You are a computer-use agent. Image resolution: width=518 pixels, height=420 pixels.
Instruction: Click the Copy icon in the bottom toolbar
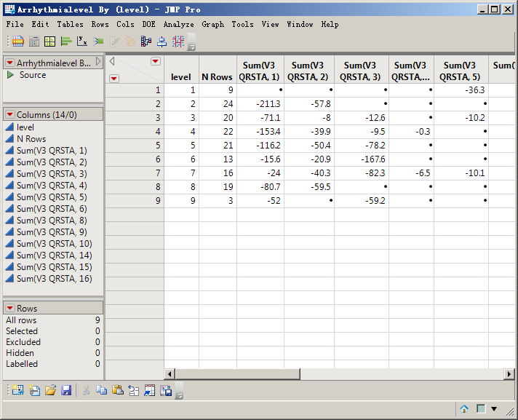point(102,390)
